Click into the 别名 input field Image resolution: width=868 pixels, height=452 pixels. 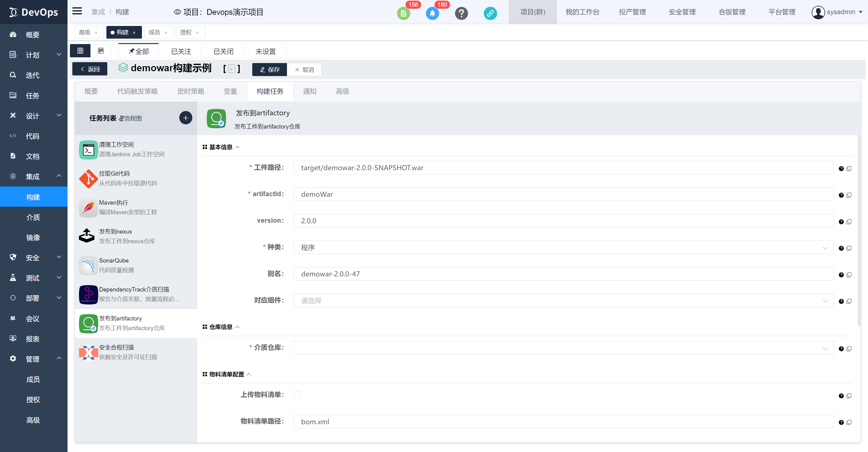tap(563, 274)
